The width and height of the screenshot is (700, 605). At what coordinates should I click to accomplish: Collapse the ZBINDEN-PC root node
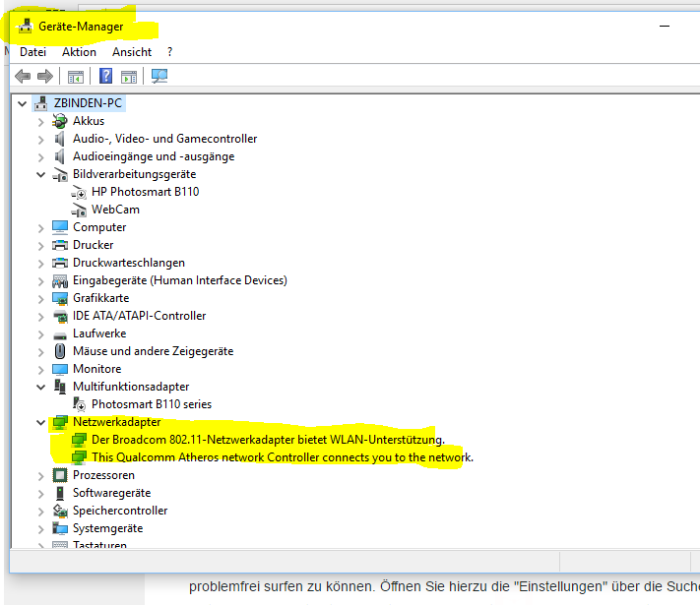tap(22, 104)
